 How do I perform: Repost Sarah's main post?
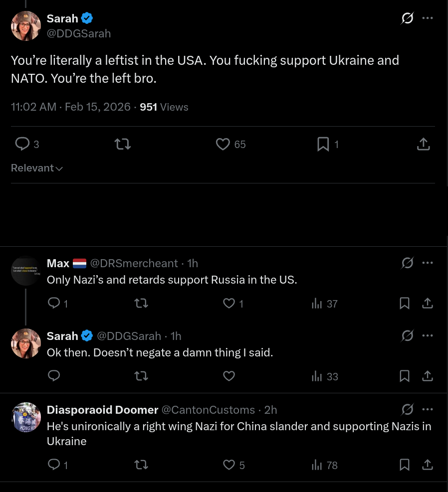[x=122, y=144]
